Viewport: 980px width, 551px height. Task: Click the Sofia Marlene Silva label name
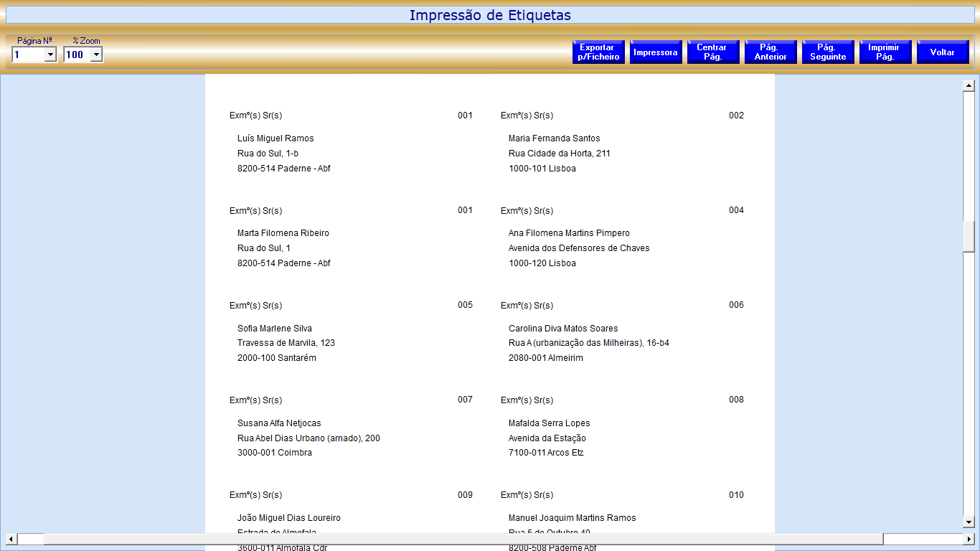point(274,329)
